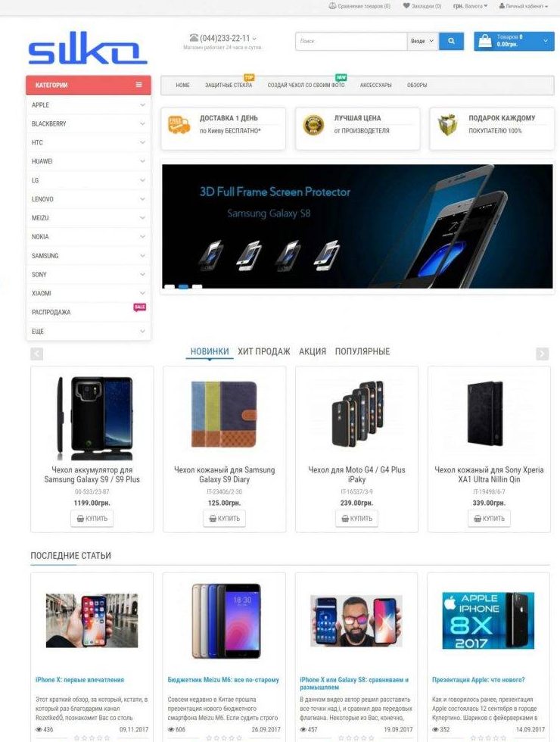Open bookmarks via the heart icon

pos(406,6)
